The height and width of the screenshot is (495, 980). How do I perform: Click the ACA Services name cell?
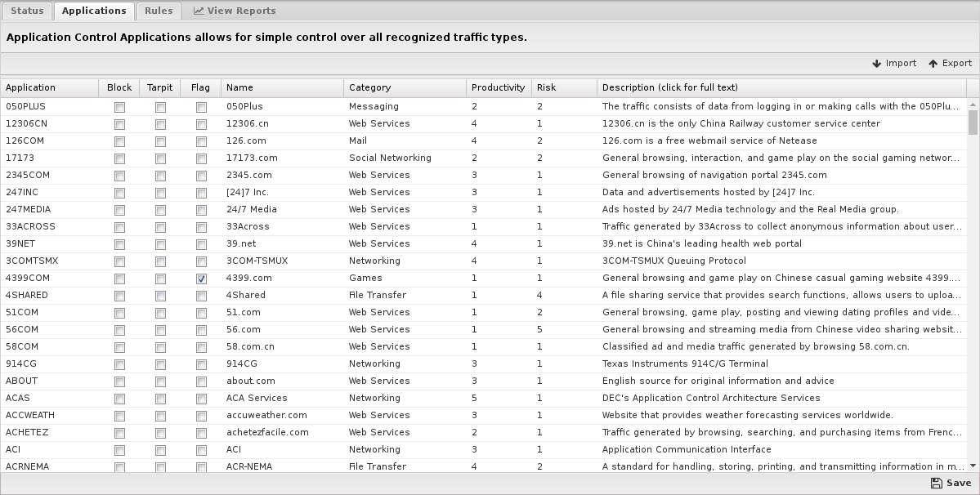pyautogui.click(x=283, y=399)
